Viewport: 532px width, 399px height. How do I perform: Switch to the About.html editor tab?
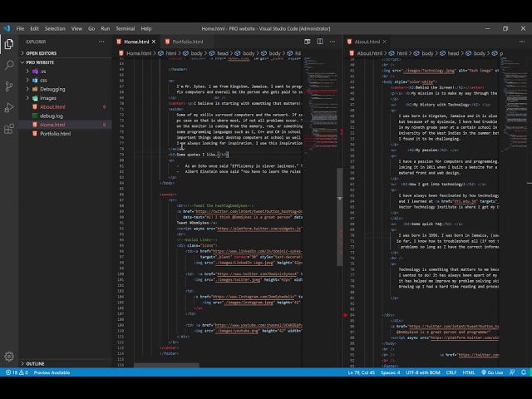coord(367,42)
